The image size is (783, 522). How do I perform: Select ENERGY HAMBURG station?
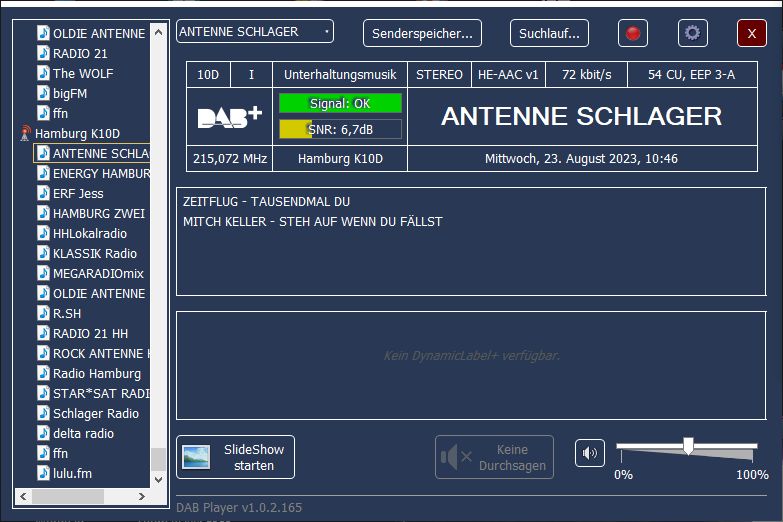(x=101, y=173)
